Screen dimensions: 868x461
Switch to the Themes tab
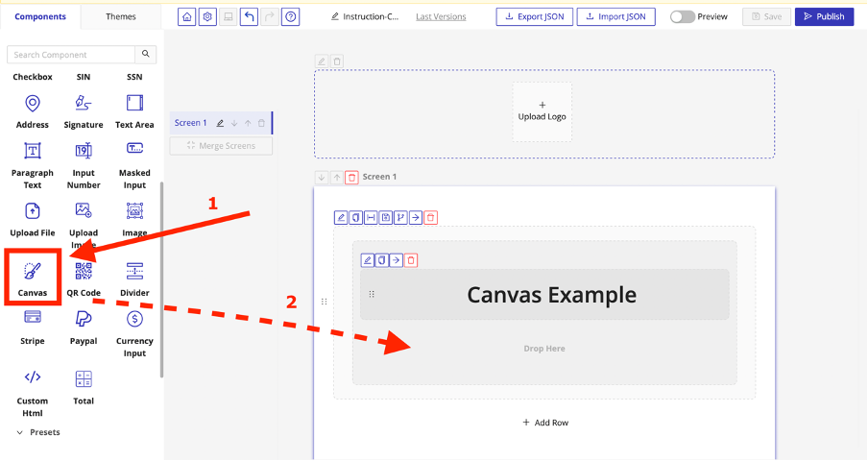121,16
